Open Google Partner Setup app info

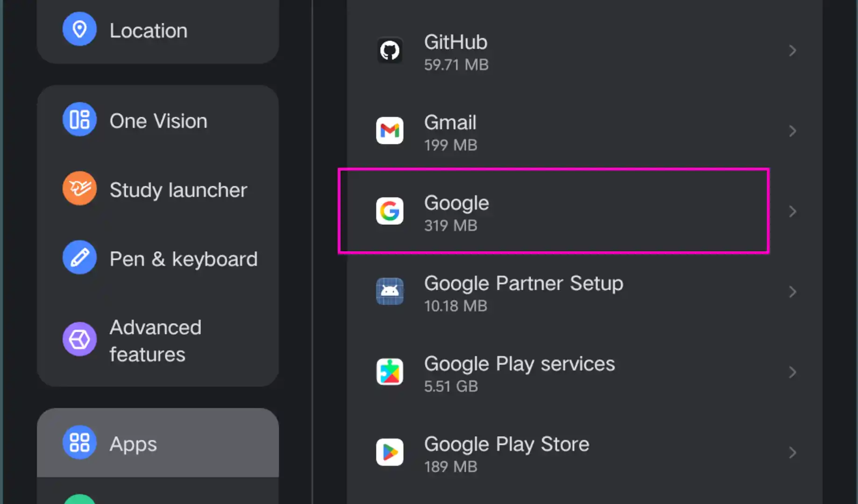click(x=584, y=292)
